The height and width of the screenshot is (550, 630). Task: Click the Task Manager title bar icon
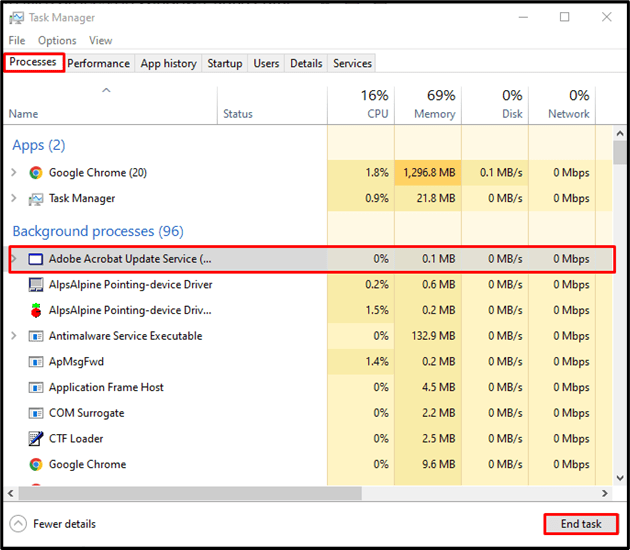(16, 18)
